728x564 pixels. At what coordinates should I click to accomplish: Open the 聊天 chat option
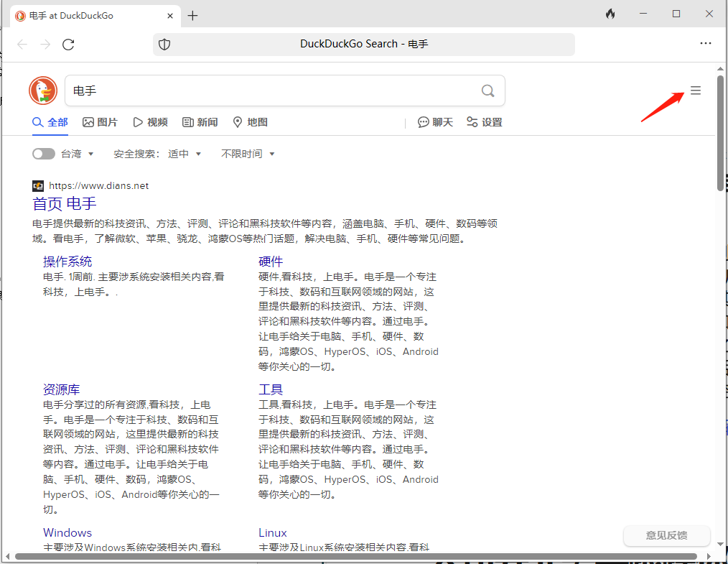point(436,122)
